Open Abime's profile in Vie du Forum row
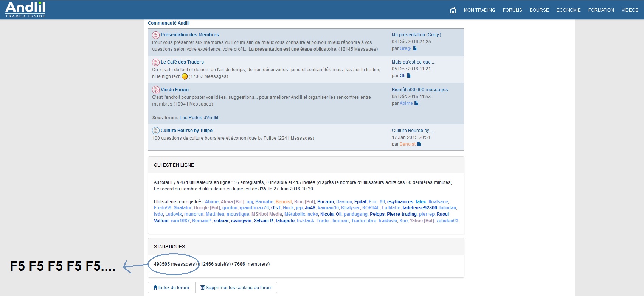644x296 pixels. click(406, 103)
